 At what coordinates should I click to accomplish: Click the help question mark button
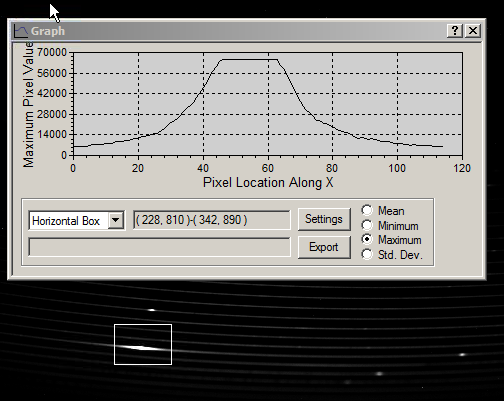(x=455, y=31)
